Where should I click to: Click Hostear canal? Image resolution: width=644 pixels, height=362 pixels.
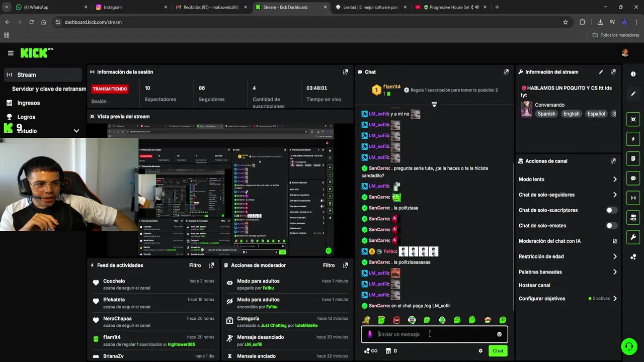click(534, 285)
